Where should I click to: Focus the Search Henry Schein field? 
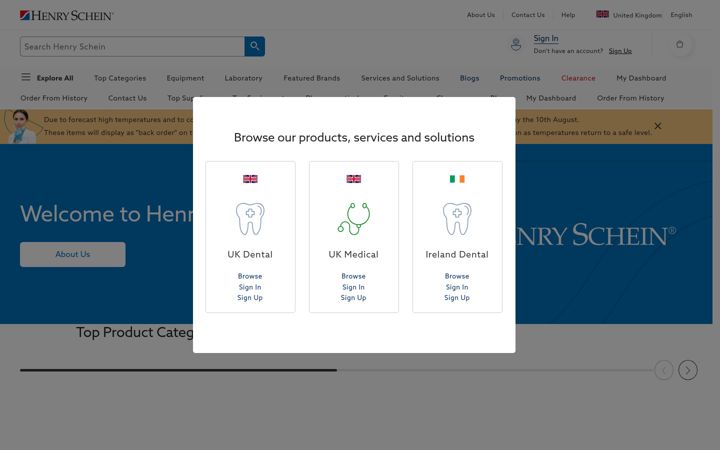[x=132, y=46]
